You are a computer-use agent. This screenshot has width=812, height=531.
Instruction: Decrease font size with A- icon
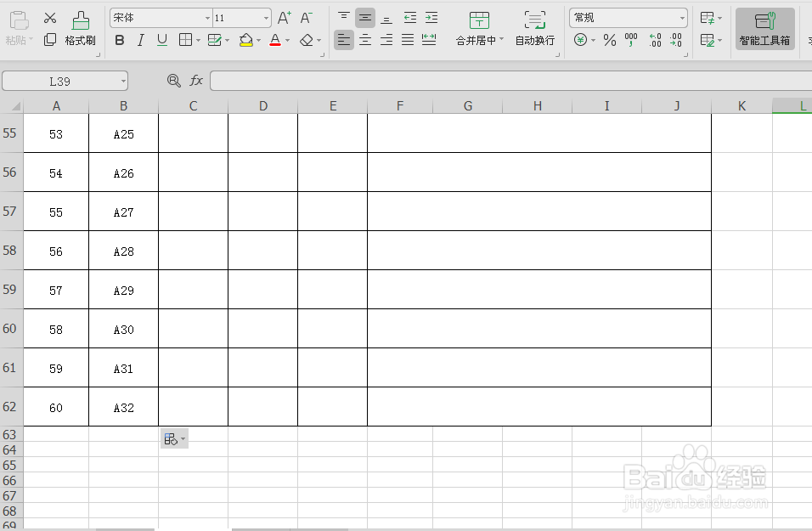pos(306,18)
